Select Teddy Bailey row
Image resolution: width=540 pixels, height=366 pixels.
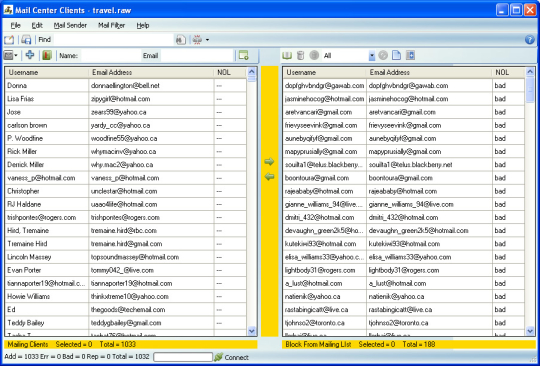pyautogui.click(x=126, y=323)
